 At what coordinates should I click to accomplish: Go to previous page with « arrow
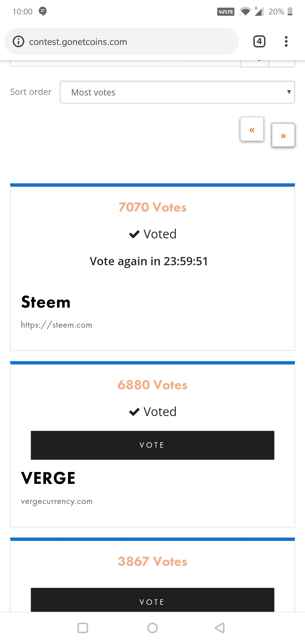click(x=252, y=129)
